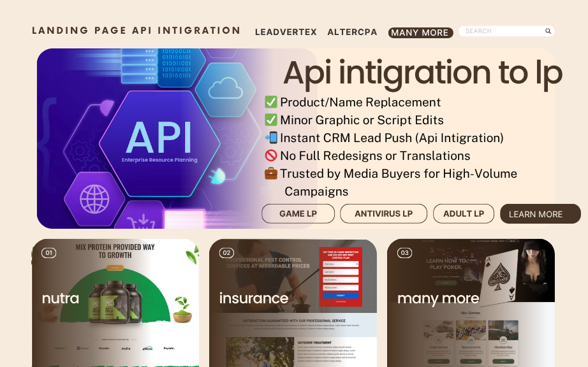The width and height of the screenshot is (588, 367).
Task: Click the green check beside Product/Name Replacement
Action: (271, 102)
